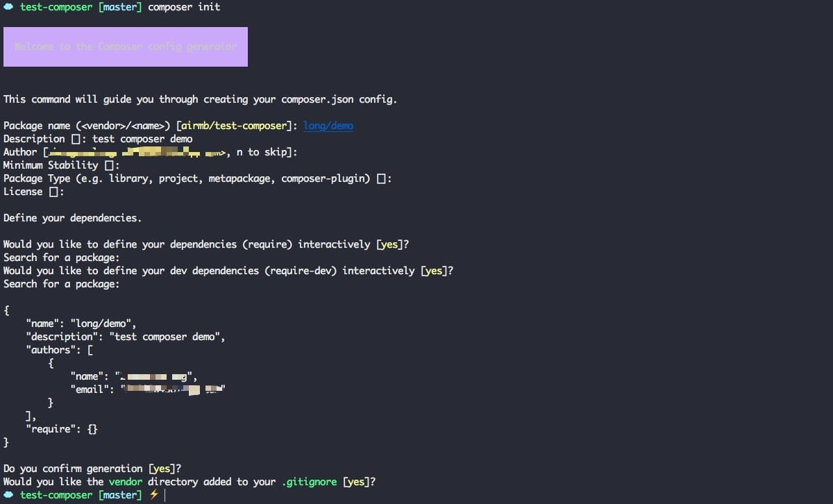Click the composer init command text
This screenshot has height=504, width=833.
click(184, 7)
